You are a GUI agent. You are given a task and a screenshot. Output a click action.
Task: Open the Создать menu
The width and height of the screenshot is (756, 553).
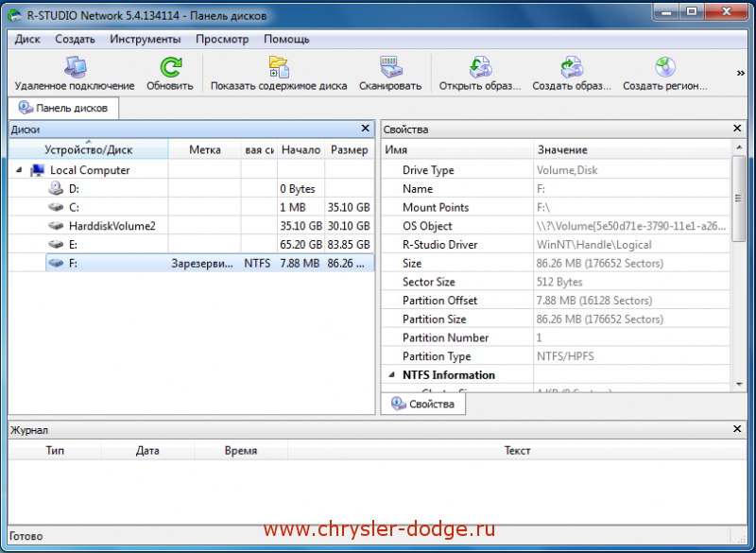pos(75,39)
